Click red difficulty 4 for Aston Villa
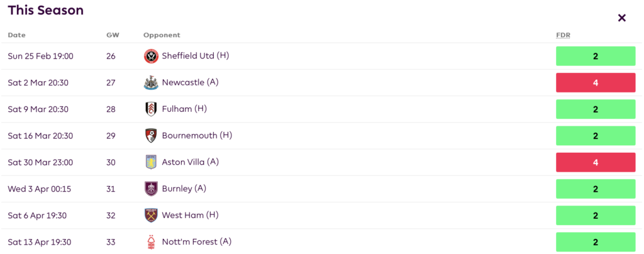Image resolution: width=644 pixels, height=254 pixels. coord(596,162)
